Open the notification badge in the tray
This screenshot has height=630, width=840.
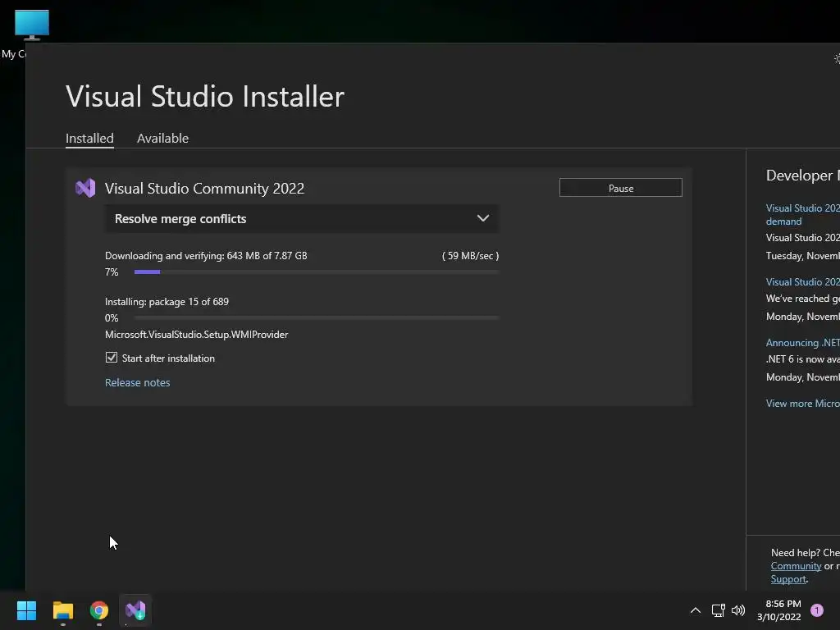coord(816,610)
